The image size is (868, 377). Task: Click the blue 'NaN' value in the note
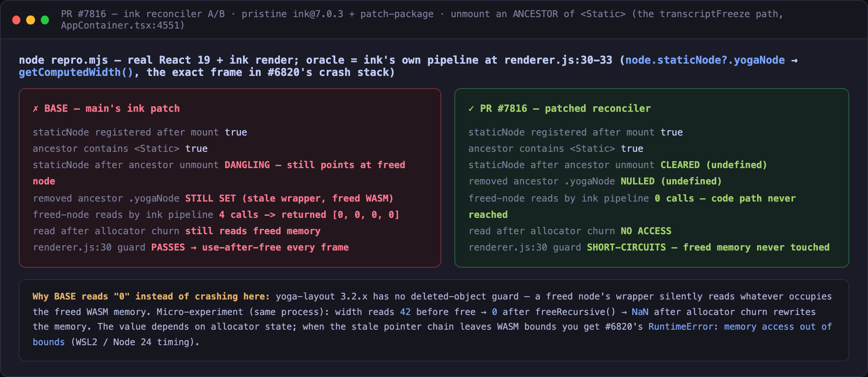pyautogui.click(x=640, y=312)
